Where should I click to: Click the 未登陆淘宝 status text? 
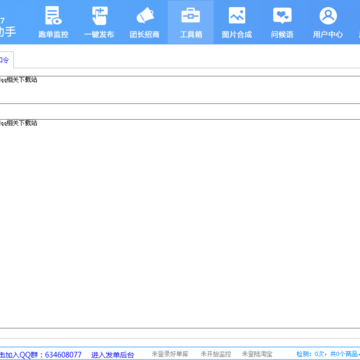(257, 354)
